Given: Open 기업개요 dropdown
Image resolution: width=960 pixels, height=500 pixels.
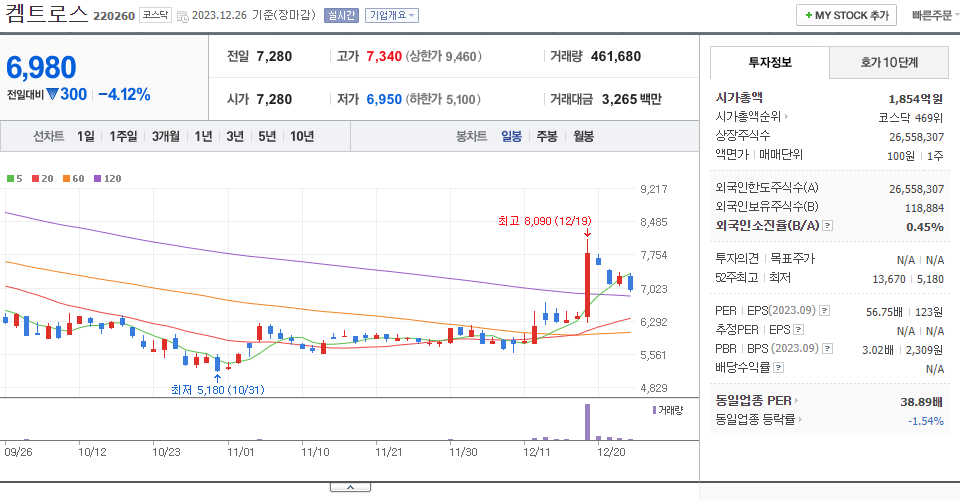Looking at the screenshot, I should pyautogui.click(x=392, y=15).
